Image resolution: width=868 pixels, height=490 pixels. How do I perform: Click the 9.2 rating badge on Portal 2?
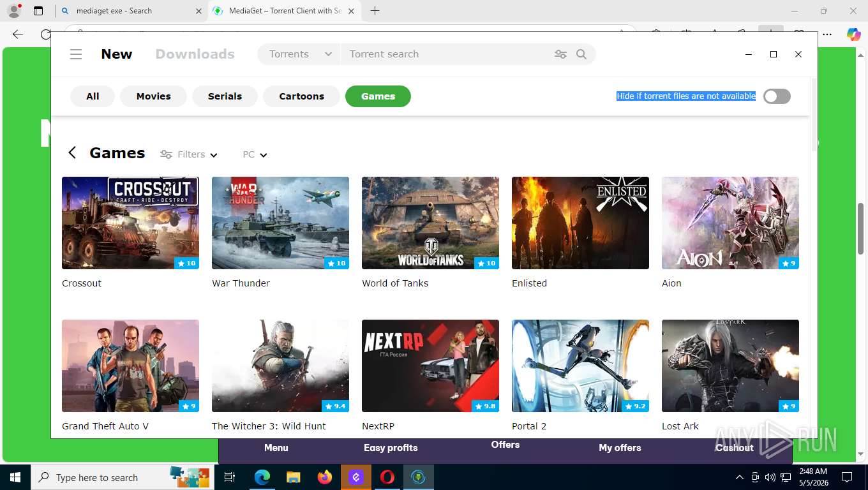635,406
